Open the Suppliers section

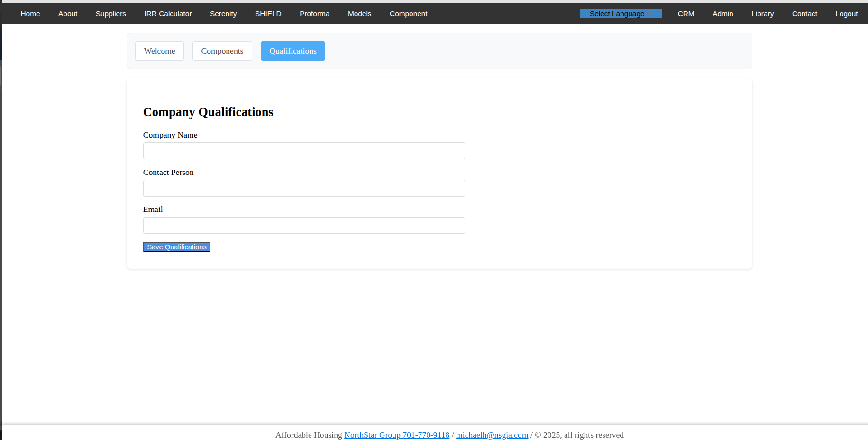click(x=110, y=14)
